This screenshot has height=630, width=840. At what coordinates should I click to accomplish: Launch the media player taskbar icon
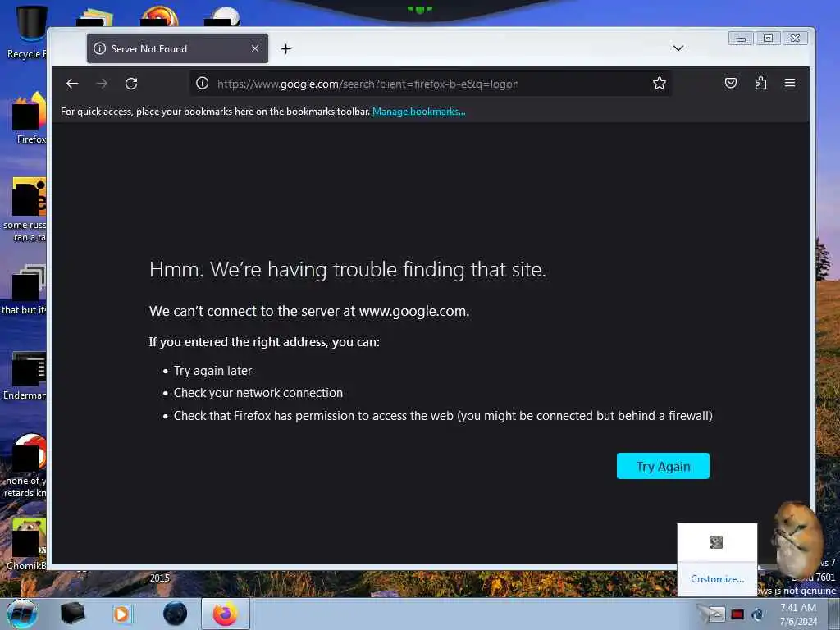[122, 614]
